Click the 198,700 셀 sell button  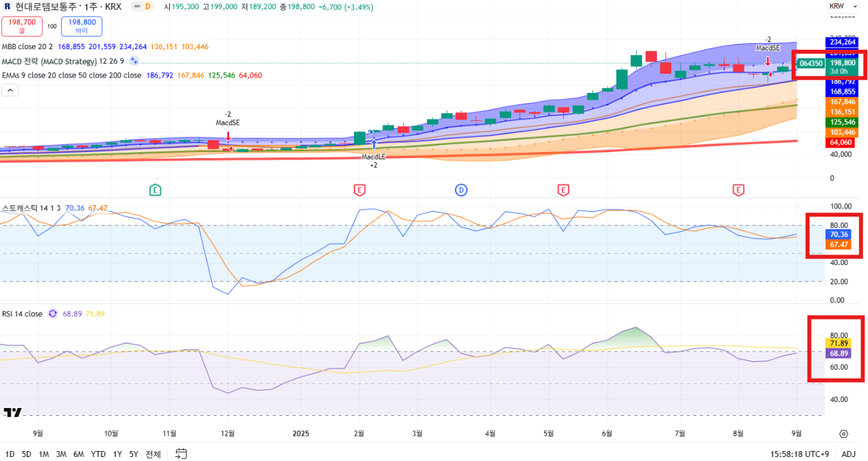(22, 27)
